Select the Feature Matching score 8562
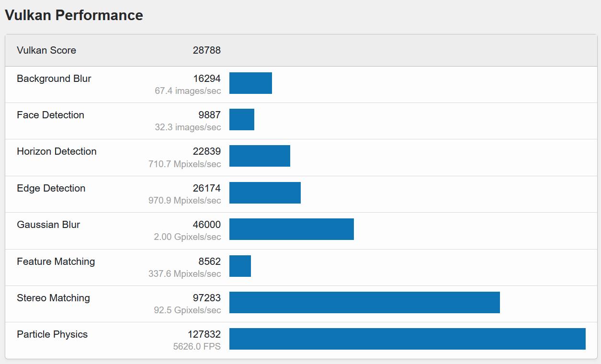601x364 pixels. (209, 262)
